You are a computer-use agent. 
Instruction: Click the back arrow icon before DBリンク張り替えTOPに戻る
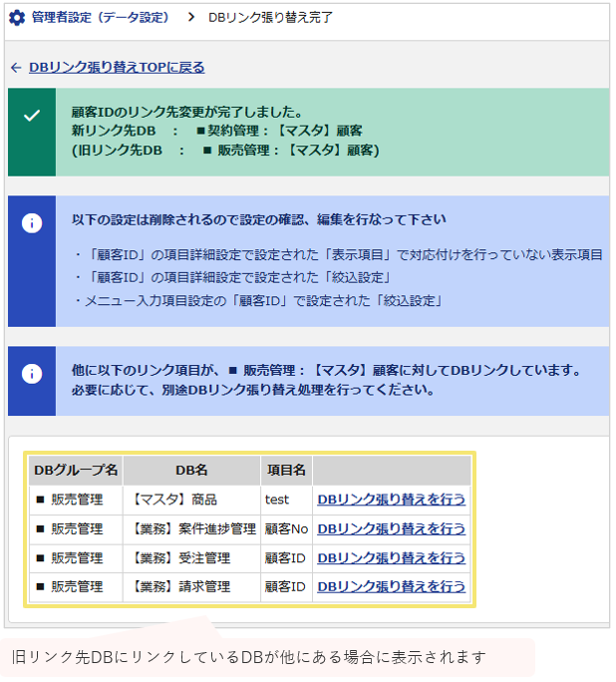(x=16, y=68)
